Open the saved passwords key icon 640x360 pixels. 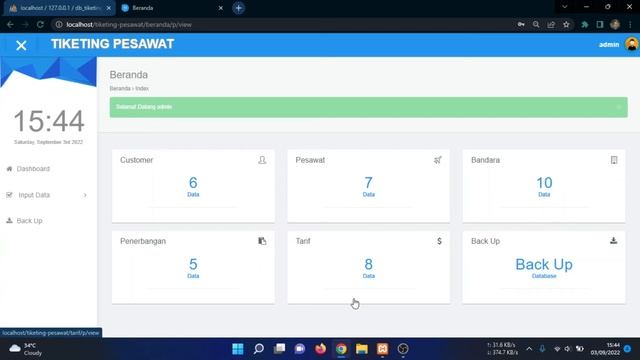(x=521, y=24)
